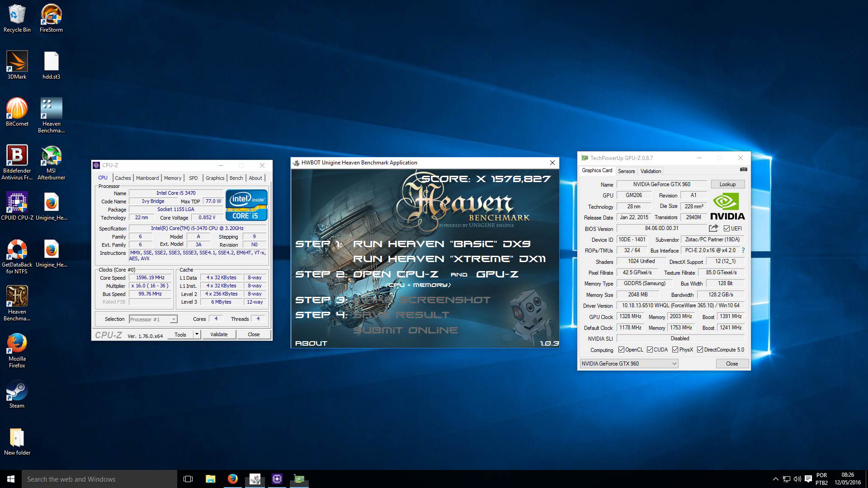Open the volume control in system tray
The image size is (868, 488).
click(x=797, y=479)
